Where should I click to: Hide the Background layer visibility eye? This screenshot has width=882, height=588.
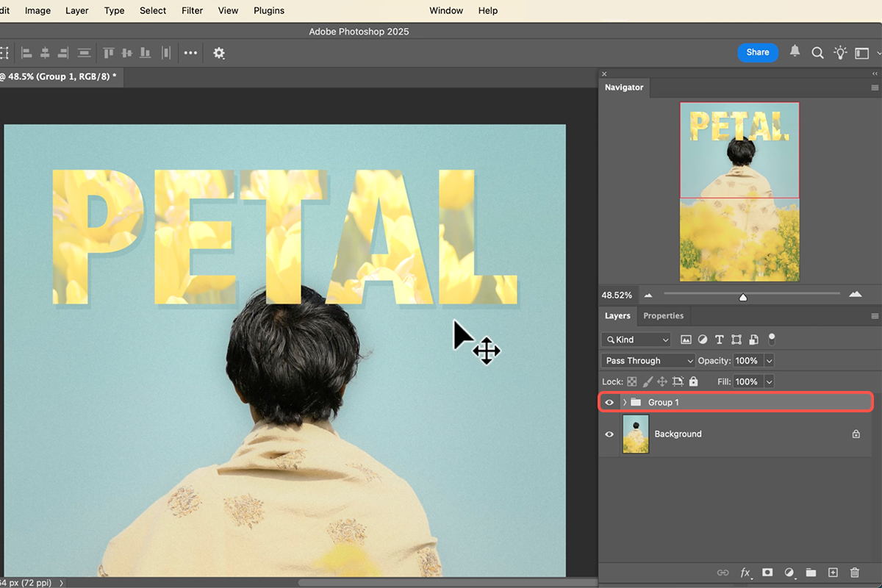click(x=609, y=434)
